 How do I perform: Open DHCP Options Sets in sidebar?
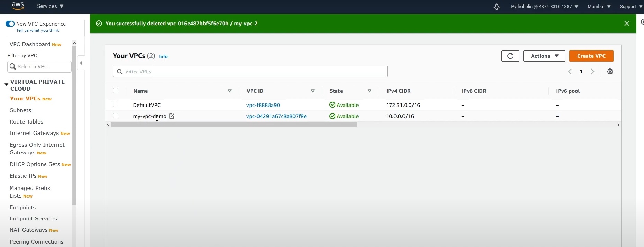[35, 164]
